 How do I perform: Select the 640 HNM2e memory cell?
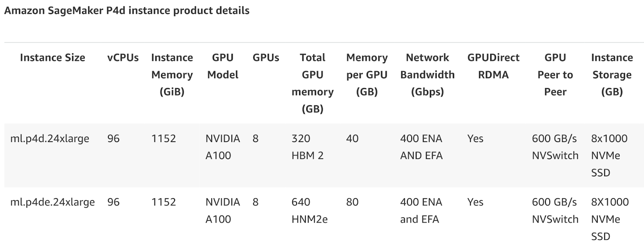(x=310, y=211)
